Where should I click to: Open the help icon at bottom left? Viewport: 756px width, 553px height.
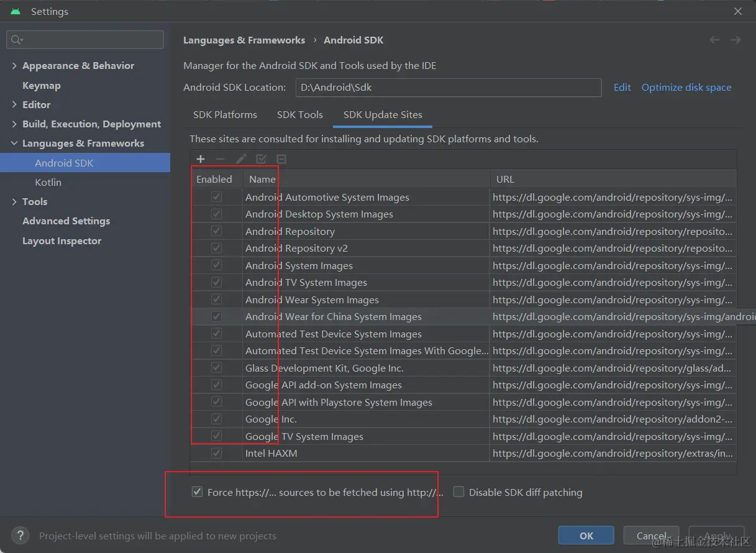click(20, 536)
